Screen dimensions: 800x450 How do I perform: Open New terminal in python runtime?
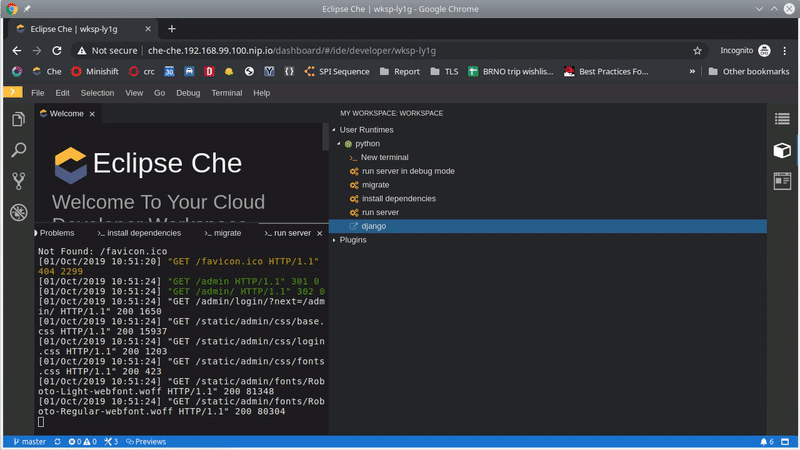[379, 157]
